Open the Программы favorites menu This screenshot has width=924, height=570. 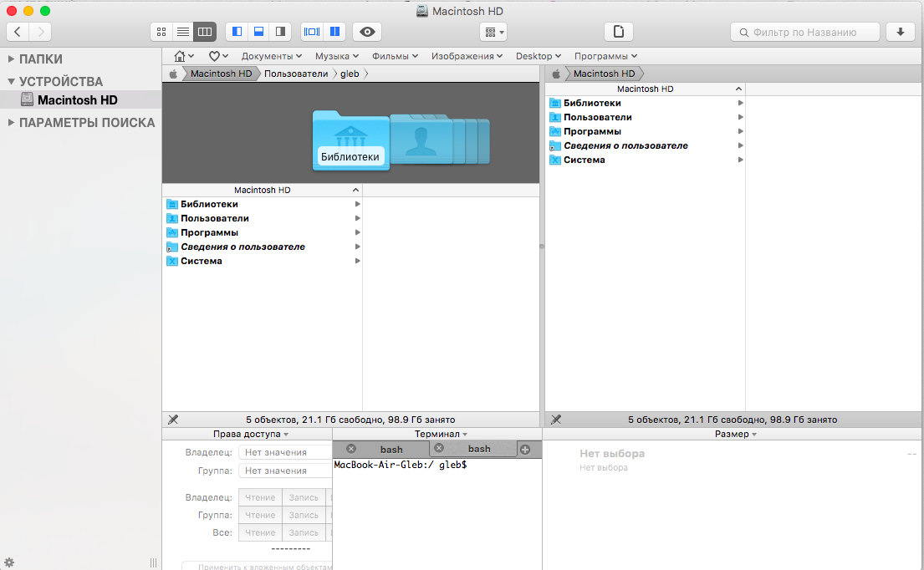605,56
